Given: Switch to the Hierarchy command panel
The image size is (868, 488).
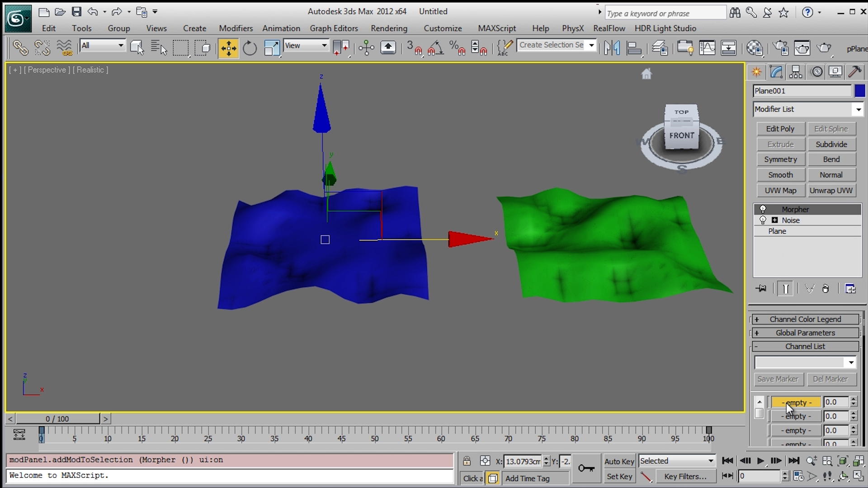Looking at the screenshot, I should click(x=796, y=72).
